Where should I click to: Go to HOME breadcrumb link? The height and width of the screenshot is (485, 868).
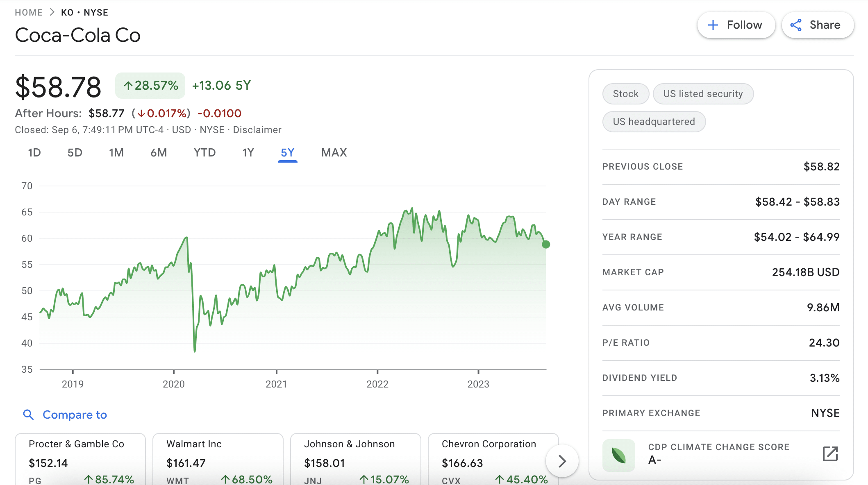coord(29,12)
